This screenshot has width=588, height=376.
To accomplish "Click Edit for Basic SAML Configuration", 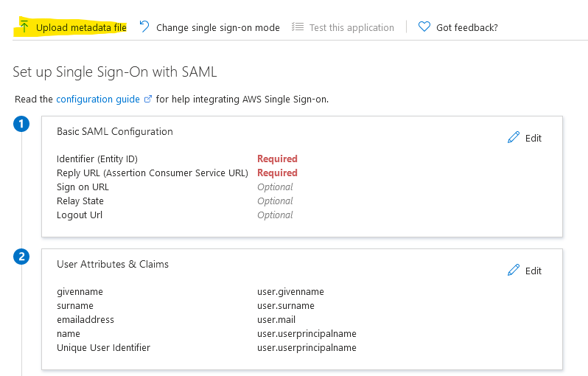I will (533, 138).
